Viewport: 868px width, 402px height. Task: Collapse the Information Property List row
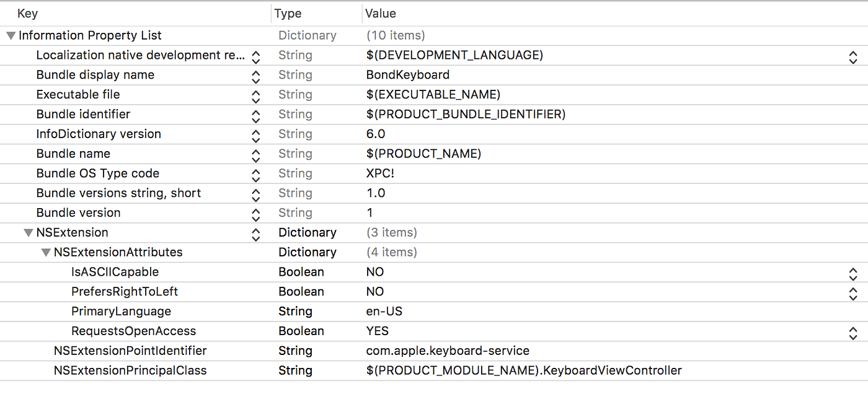coord(11,36)
